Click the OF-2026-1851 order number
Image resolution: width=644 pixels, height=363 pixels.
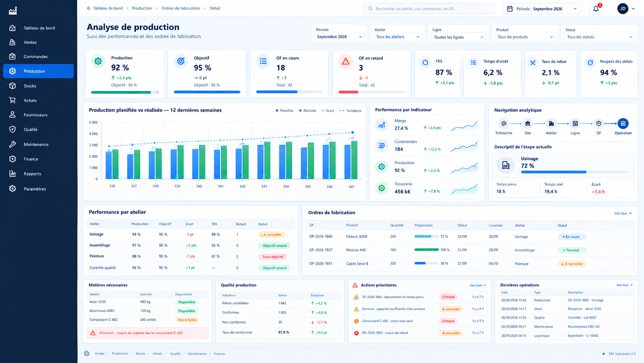[321, 263]
